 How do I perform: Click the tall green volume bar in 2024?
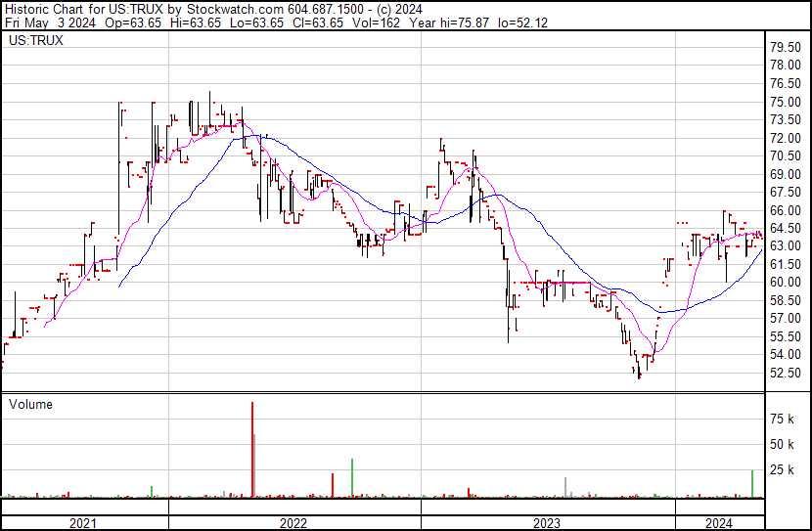coord(752,484)
